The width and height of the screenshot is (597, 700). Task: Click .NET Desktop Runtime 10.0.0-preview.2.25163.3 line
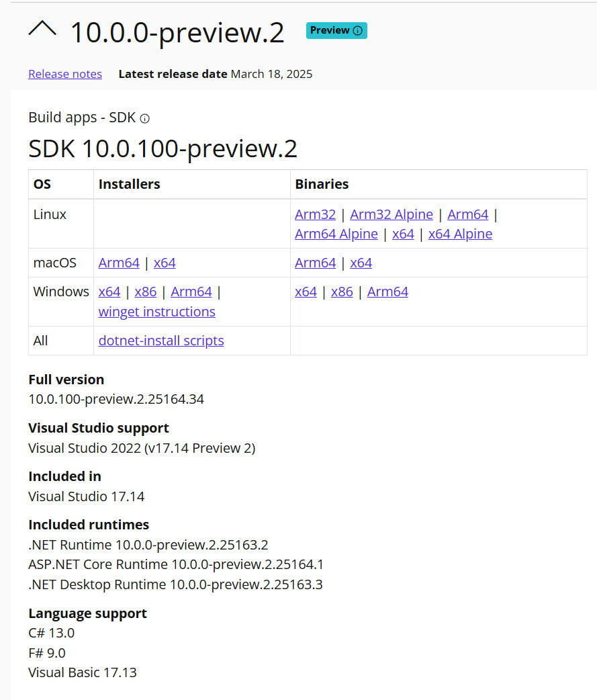coord(175,584)
